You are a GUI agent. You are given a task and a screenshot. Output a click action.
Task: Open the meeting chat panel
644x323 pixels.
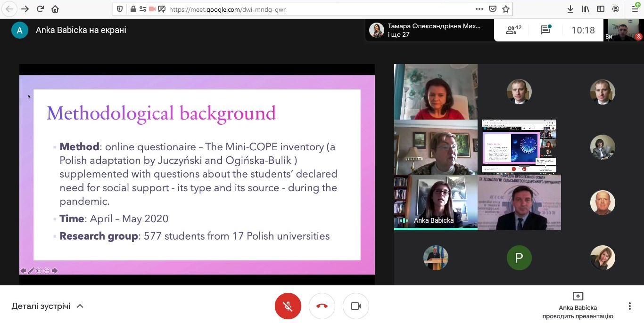tap(545, 30)
